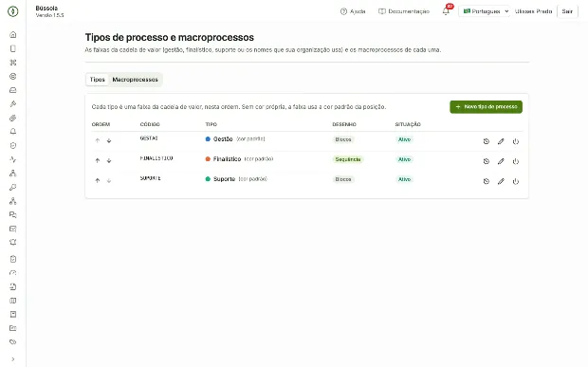
Task: Open the target circle icon in the sidebar
Action: (x=12, y=77)
